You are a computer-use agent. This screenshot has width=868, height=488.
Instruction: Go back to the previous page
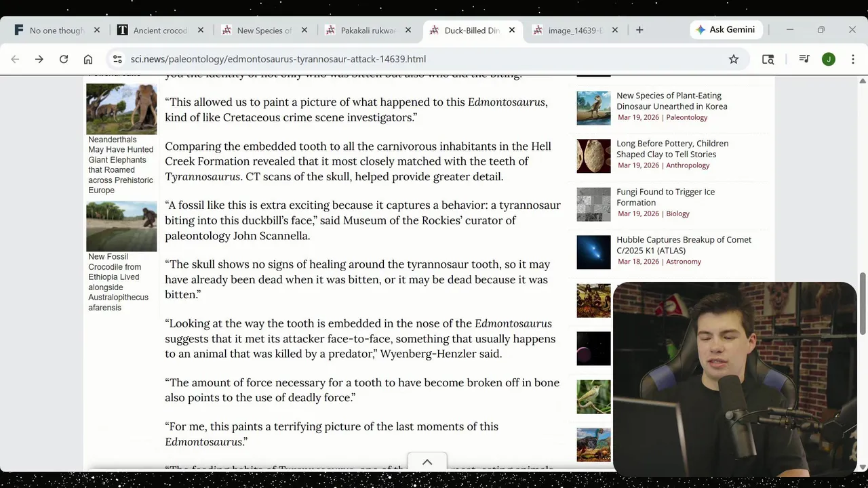[x=15, y=59]
